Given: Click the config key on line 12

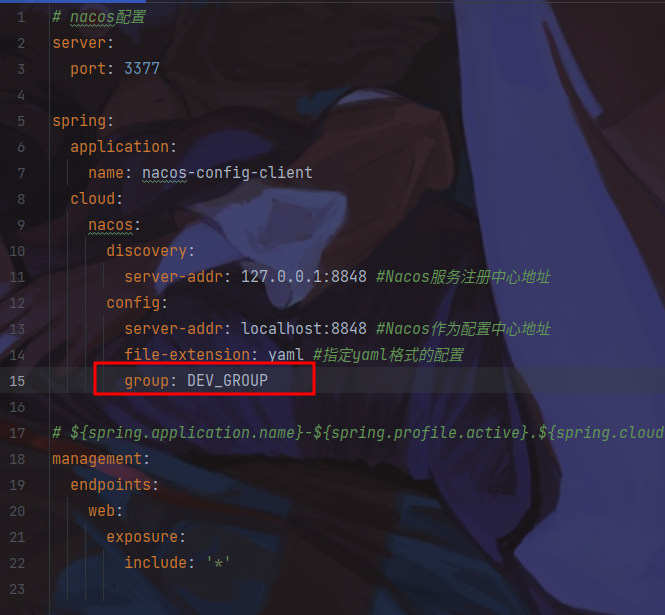Looking at the screenshot, I should click(x=133, y=303).
